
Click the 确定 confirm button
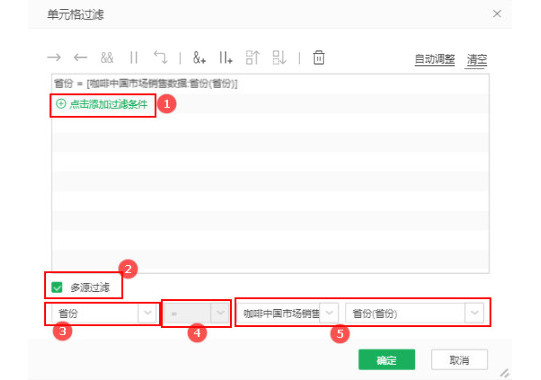[386, 360]
